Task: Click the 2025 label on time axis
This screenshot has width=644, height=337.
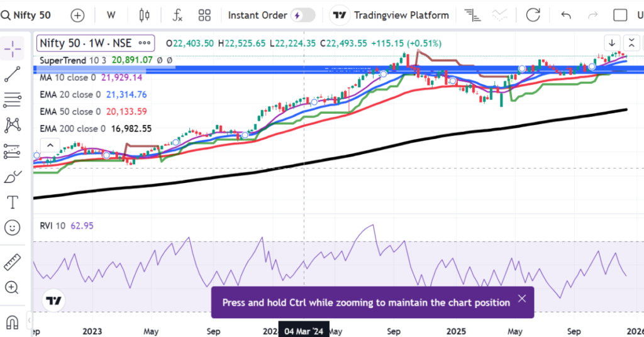Action: coord(456,332)
